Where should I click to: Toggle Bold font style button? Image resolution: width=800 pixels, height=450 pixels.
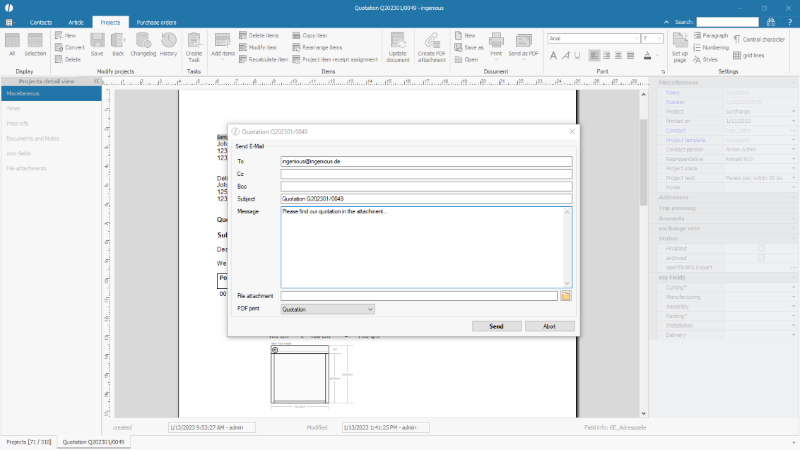click(x=553, y=55)
